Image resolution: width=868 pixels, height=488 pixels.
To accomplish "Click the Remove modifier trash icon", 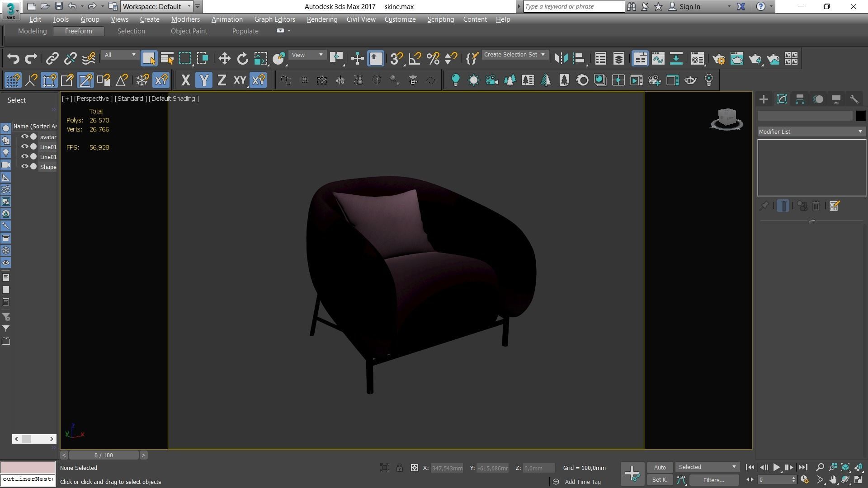I will 816,206.
